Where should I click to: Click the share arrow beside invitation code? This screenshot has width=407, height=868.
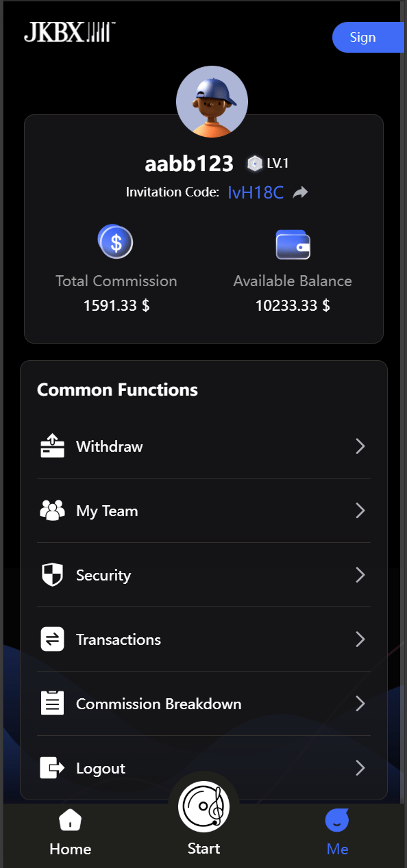click(x=300, y=192)
